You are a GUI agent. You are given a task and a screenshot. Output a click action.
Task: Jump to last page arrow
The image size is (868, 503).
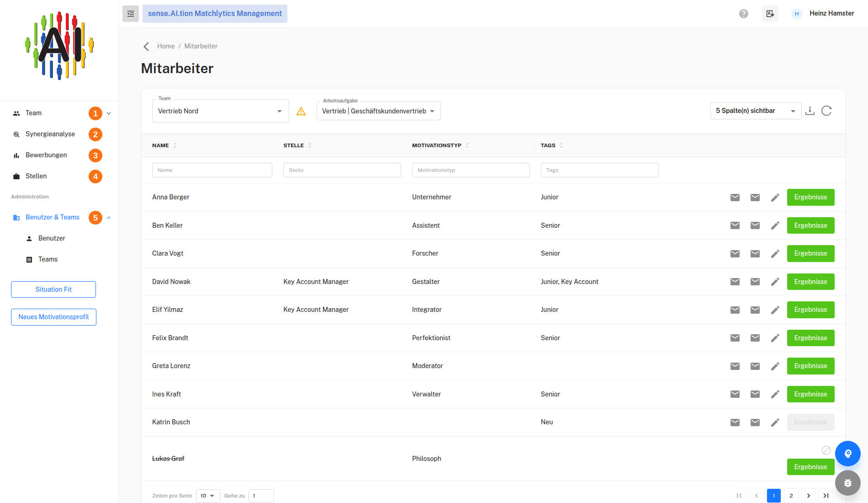[x=826, y=496]
